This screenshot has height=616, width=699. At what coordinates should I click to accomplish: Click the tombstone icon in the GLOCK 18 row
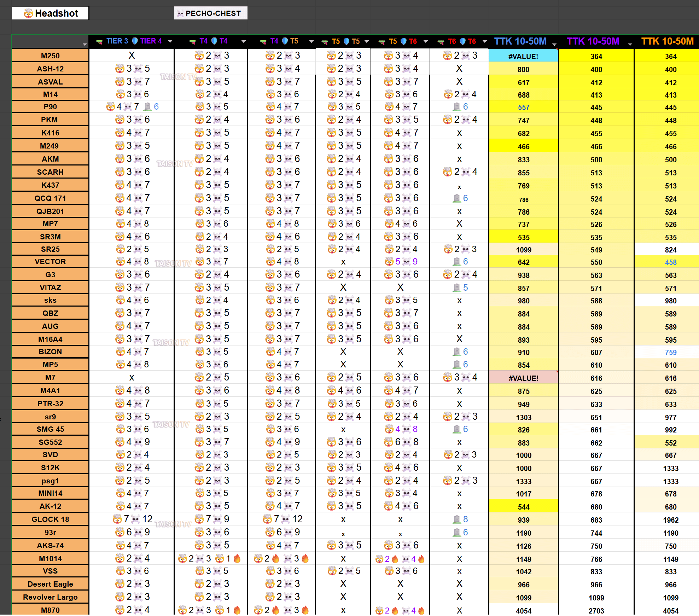[457, 519]
